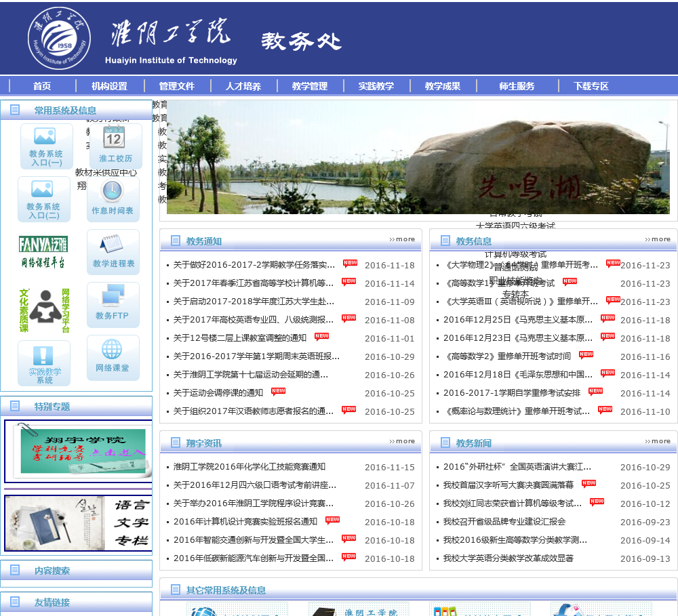Show more 翔宇资讯 entries
Image resolution: width=678 pixels, height=616 pixels.
402,441
